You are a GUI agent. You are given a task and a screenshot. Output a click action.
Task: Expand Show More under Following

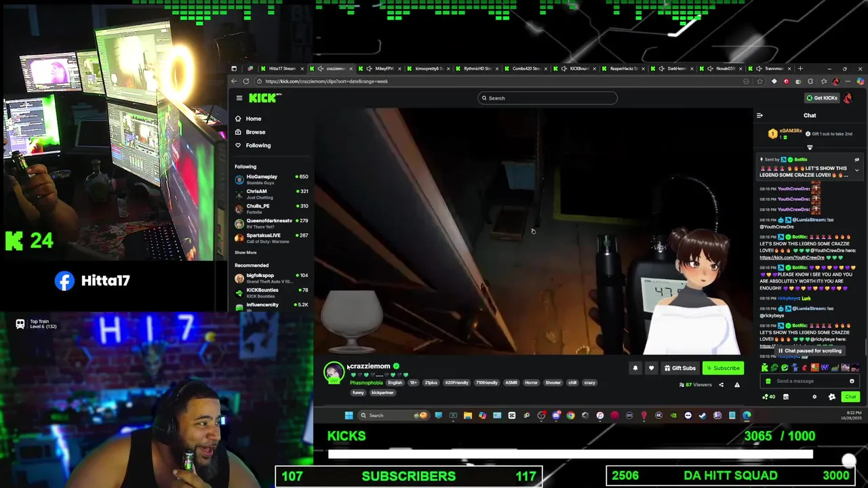pyautogui.click(x=245, y=252)
